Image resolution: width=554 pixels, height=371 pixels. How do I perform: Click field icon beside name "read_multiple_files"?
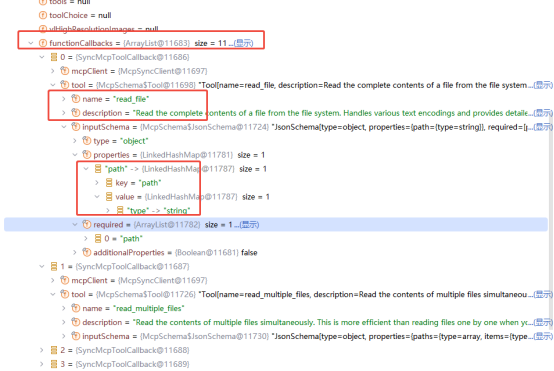pyautogui.click(x=76, y=308)
